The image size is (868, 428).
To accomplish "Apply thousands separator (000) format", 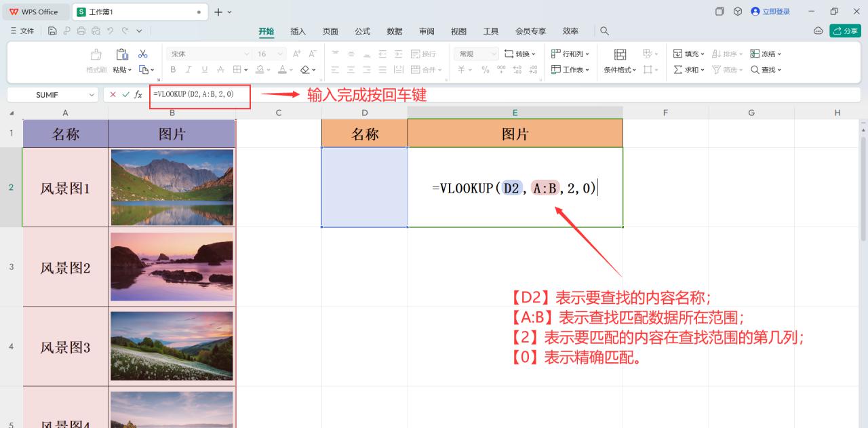I will click(x=501, y=70).
